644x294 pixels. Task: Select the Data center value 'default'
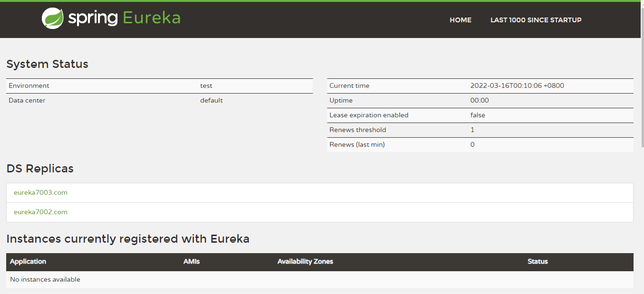click(x=211, y=101)
